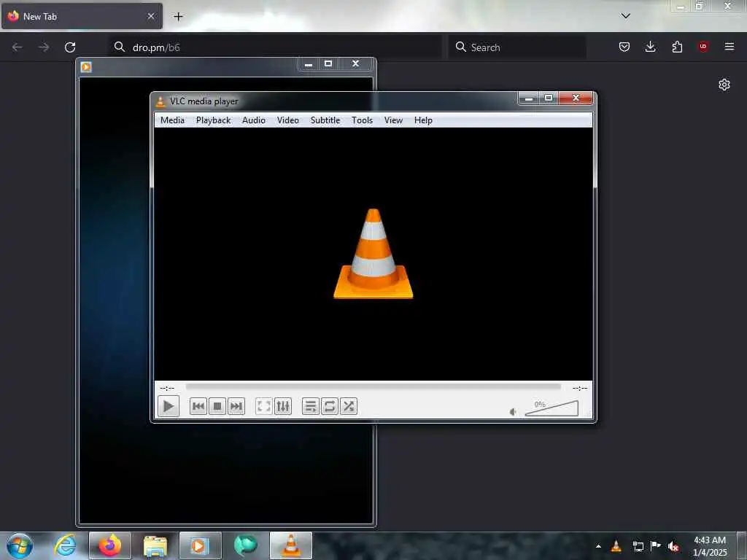Toggle VLC loop mode

click(x=329, y=406)
